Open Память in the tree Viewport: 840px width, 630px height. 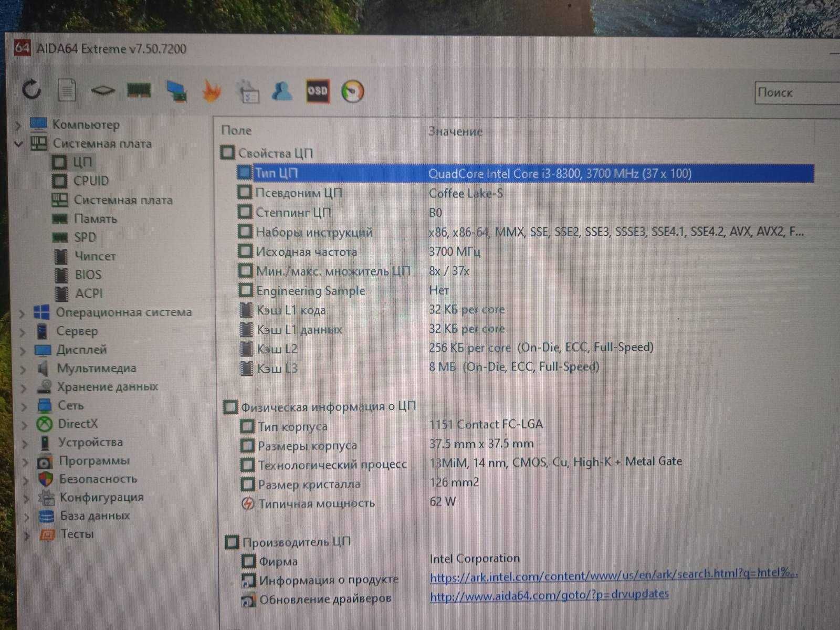(x=85, y=218)
